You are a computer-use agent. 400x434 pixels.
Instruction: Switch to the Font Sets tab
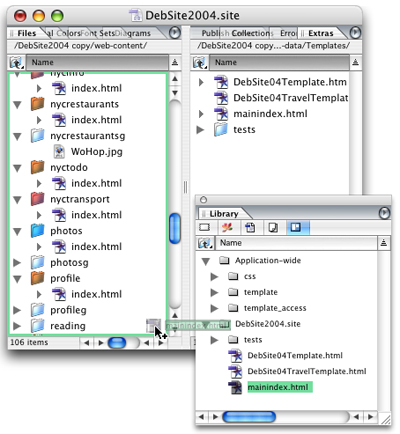[x=98, y=33]
